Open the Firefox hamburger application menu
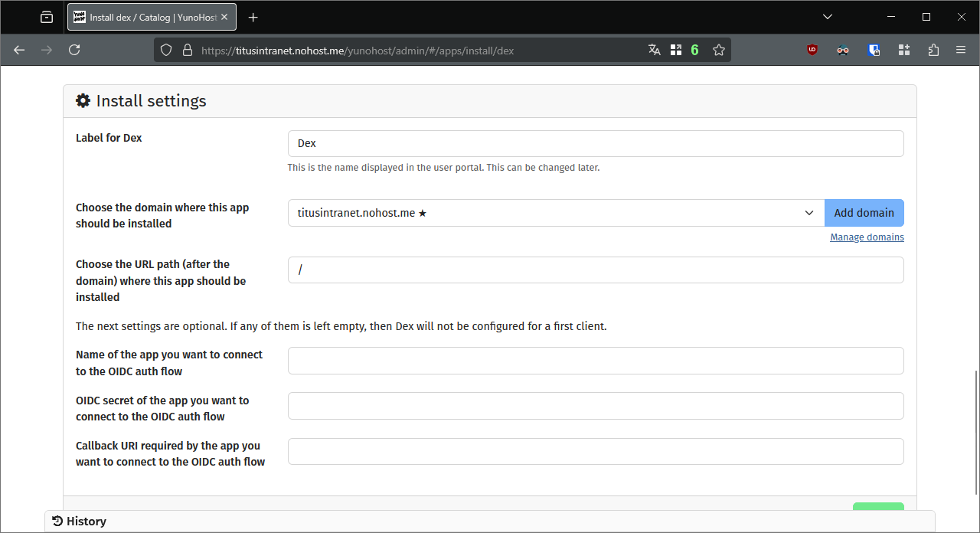980x533 pixels. coord(961,50)
